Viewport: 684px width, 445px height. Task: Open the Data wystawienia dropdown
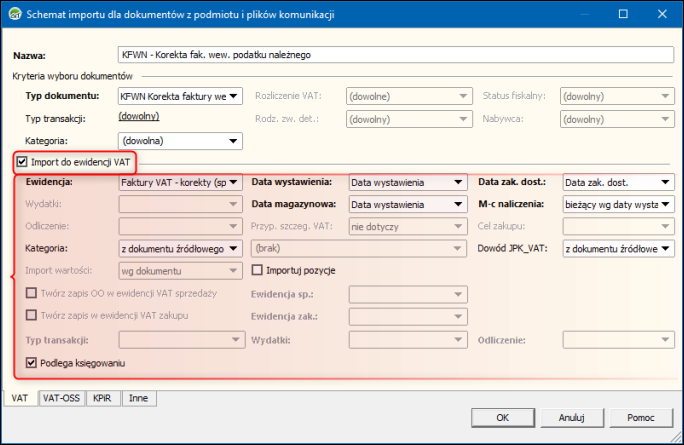click(x=408, y=182)
